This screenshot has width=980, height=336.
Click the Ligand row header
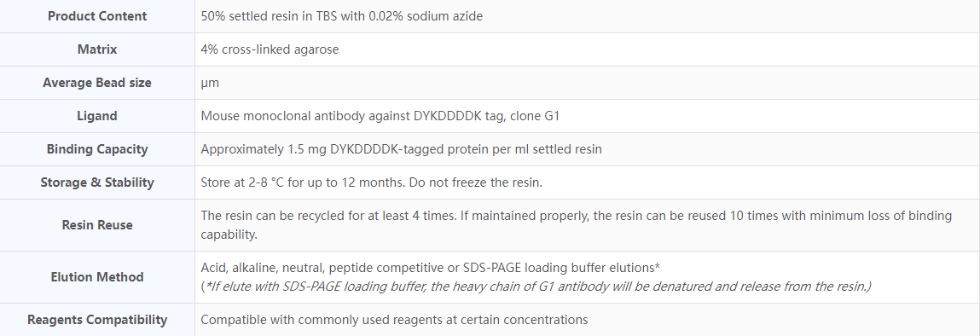(x=97, y=115)
